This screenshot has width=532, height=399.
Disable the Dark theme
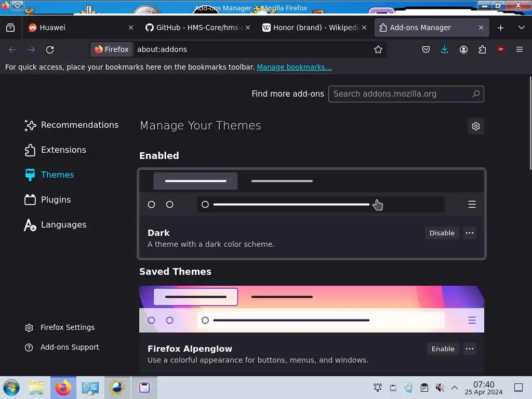[442, 233]
